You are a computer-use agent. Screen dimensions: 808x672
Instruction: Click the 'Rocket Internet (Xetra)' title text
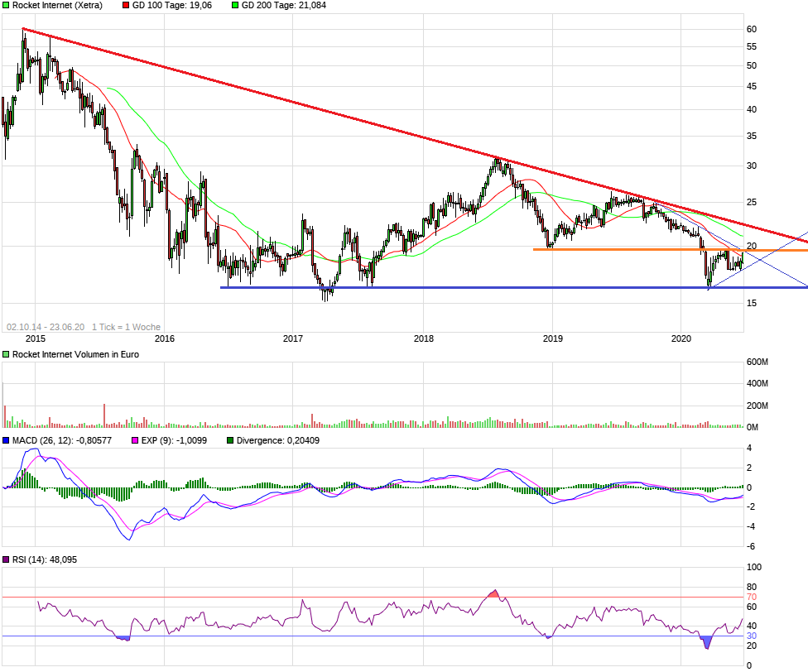[x=57, y=6]
